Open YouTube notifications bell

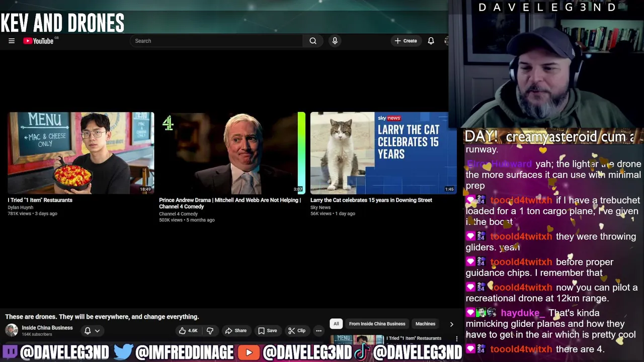point(431,41)
